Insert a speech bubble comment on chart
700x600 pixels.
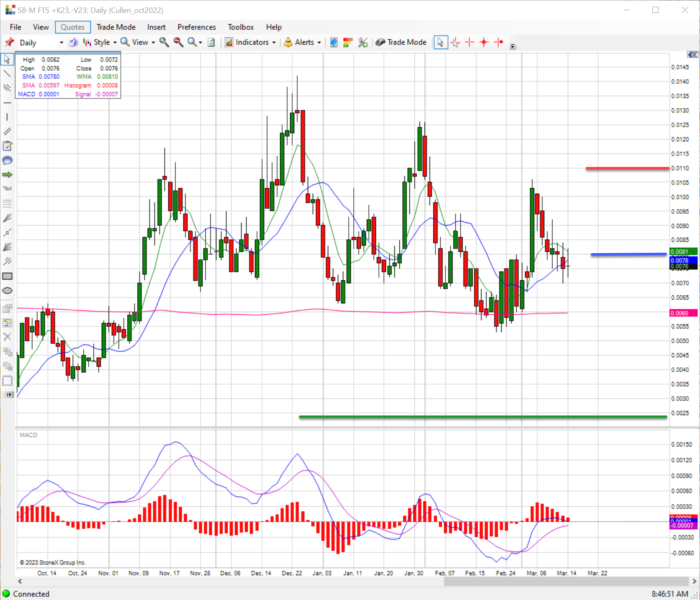click(7, 160)
